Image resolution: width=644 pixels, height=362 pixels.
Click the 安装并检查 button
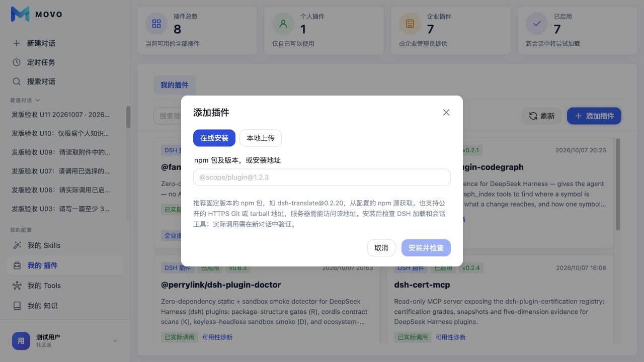426,248
